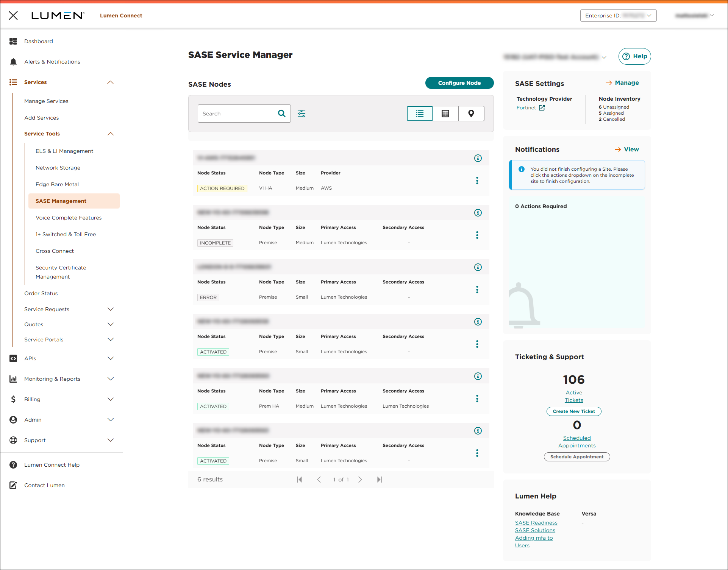Open Adding mfa to Users link
Viewport: 728px width, 570px height.
[x=534, y=542]
